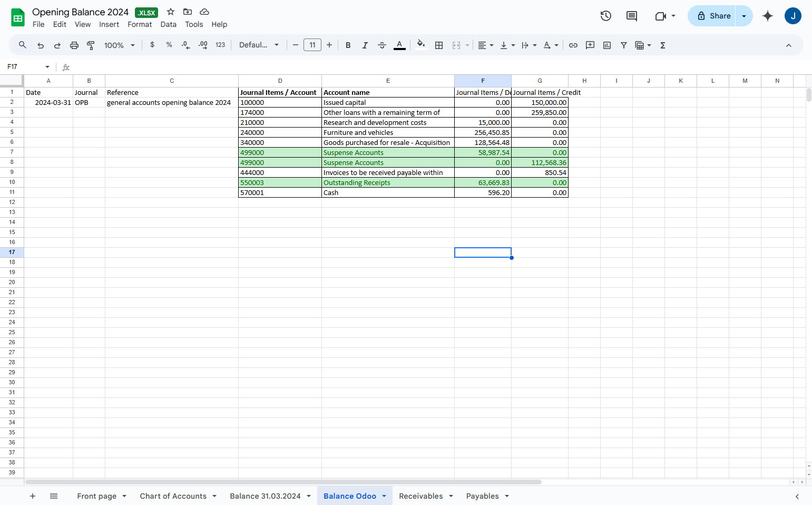Toggle italic formatting
The height and width of the screenshot is (505, 812).
365,45
